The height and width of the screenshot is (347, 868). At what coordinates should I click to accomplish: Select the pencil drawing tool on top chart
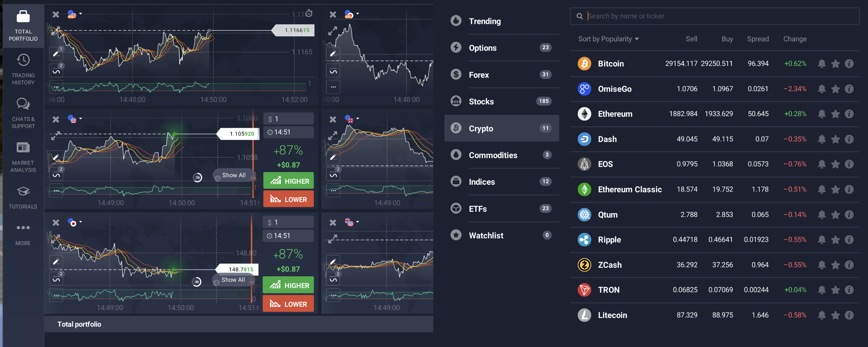[x=56, y=53]
